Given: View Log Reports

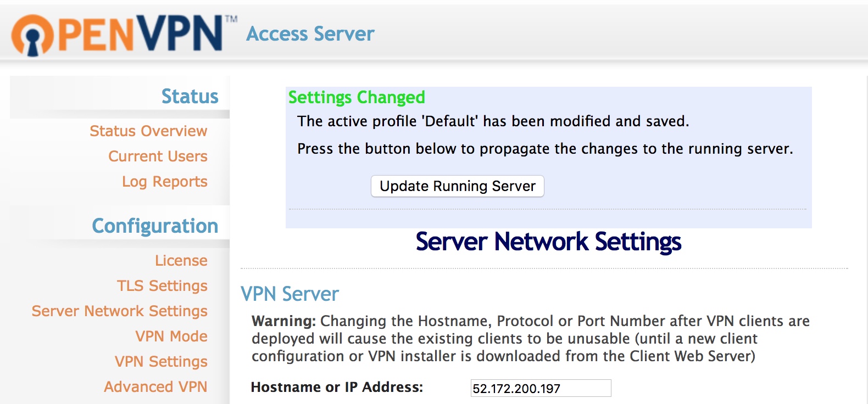Looking at the screenshot, I should pos(165,182).
